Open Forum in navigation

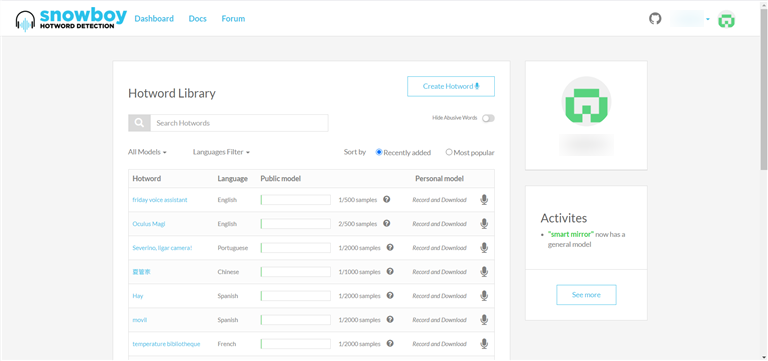[x=233, y=19]
